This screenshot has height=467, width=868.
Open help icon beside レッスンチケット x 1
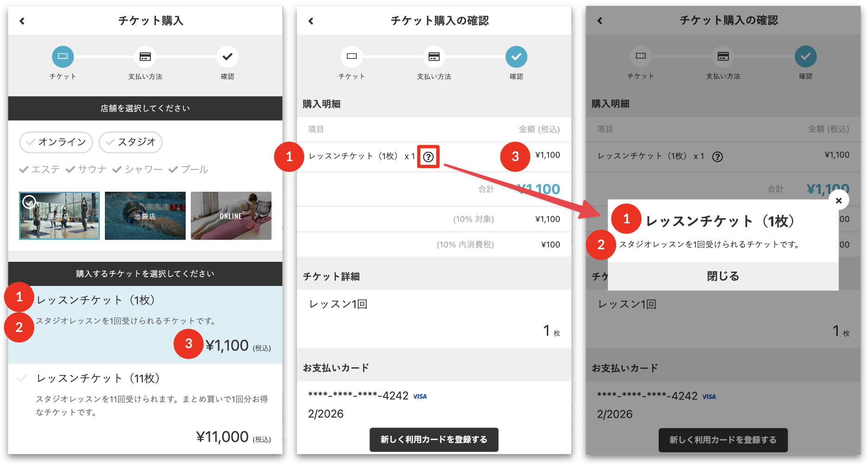click(428, 157)
